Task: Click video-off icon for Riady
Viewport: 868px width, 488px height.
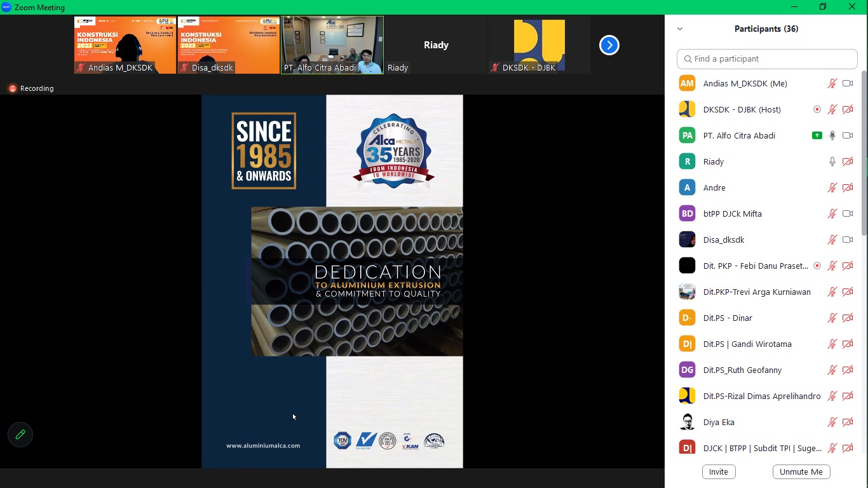Action: pyautogui.click(x=848, y=161)
